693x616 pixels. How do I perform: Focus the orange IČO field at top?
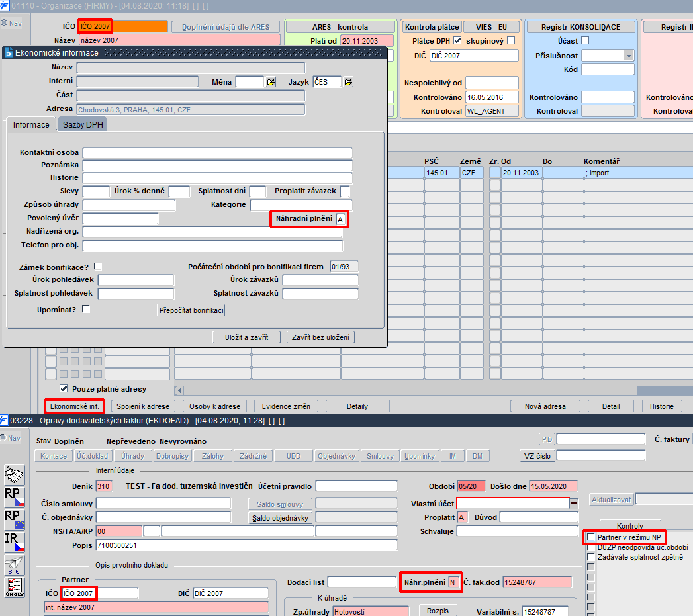pos(123,26)
